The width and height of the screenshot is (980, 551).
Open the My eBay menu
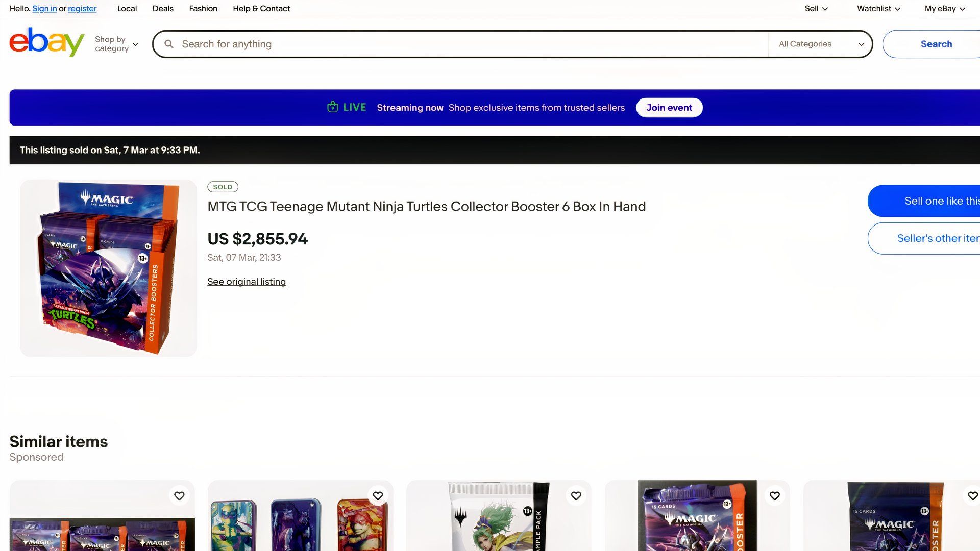945,9
